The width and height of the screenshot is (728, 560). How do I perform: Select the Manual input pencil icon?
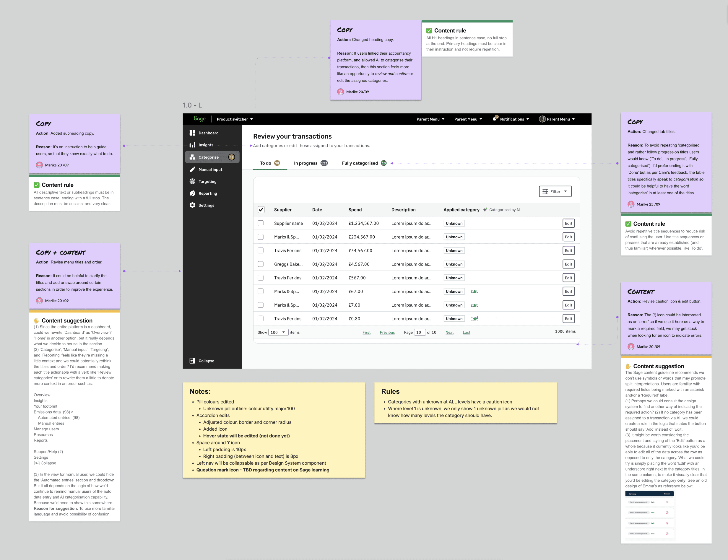click(x=192, y=170)
